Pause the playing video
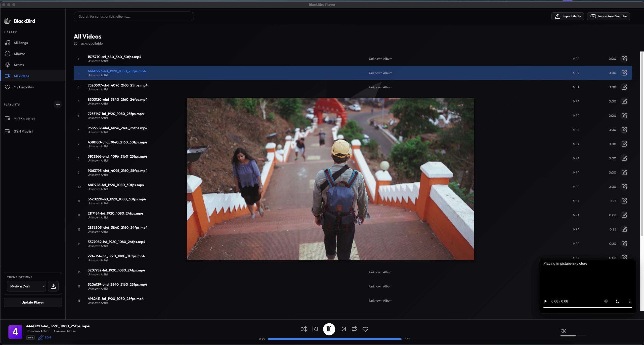The width and height of the screenshot is (644, 345). click(329, 329)
